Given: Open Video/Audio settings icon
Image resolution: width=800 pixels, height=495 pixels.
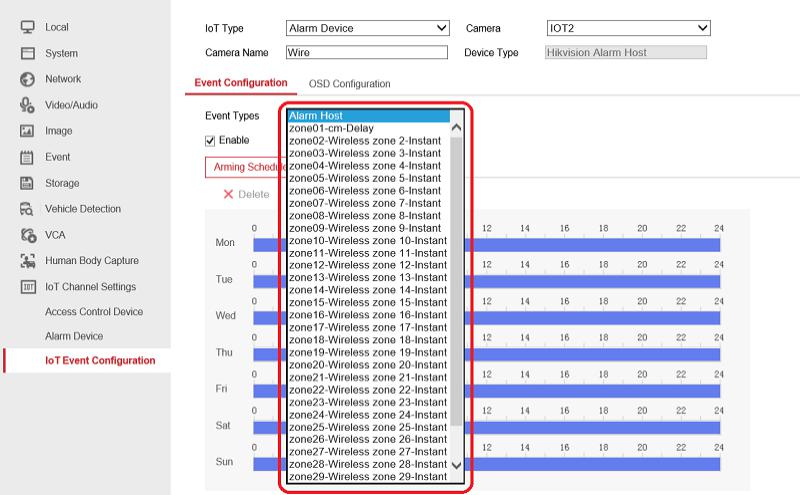Looking at the screenshot, I should click(28, 105).
